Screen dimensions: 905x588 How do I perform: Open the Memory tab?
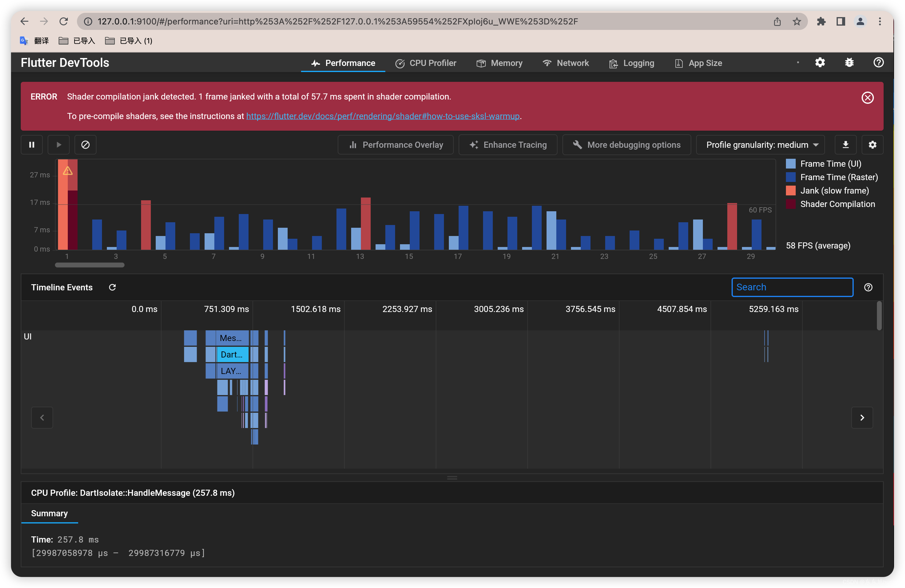[x=499, y=63]
